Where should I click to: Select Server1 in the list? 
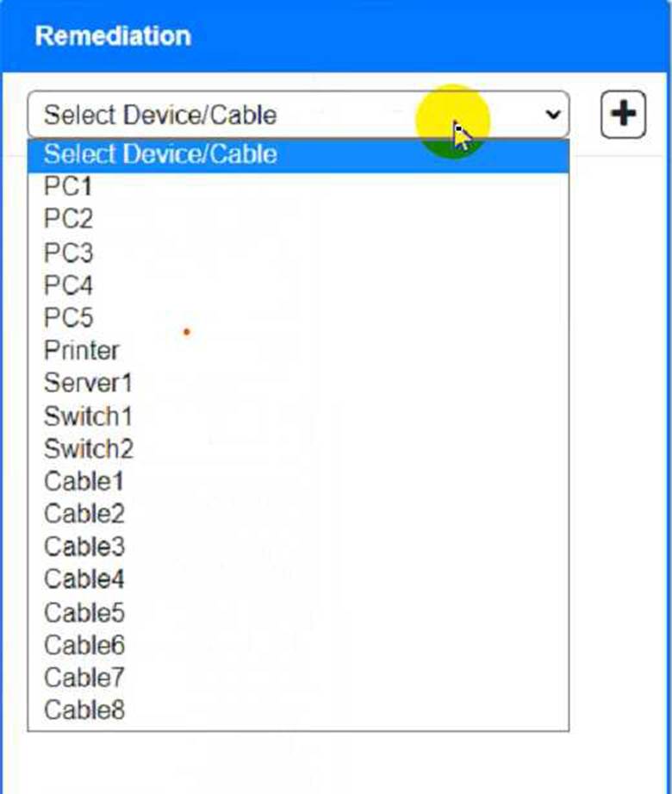(x=299, y=384)
